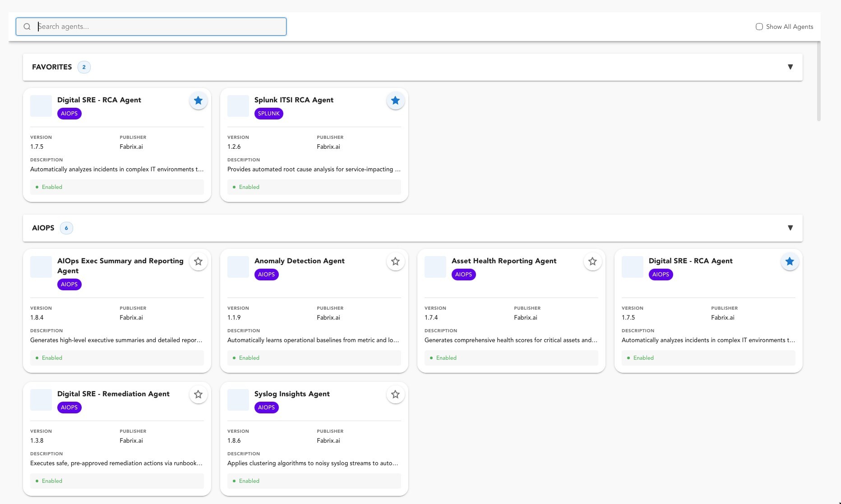The width and height of the screenshot is (841, 504).
Task: Unfavorite the Splunk ITSI RCA Agent
Action: pyautogui.click(x=396, y=101)
